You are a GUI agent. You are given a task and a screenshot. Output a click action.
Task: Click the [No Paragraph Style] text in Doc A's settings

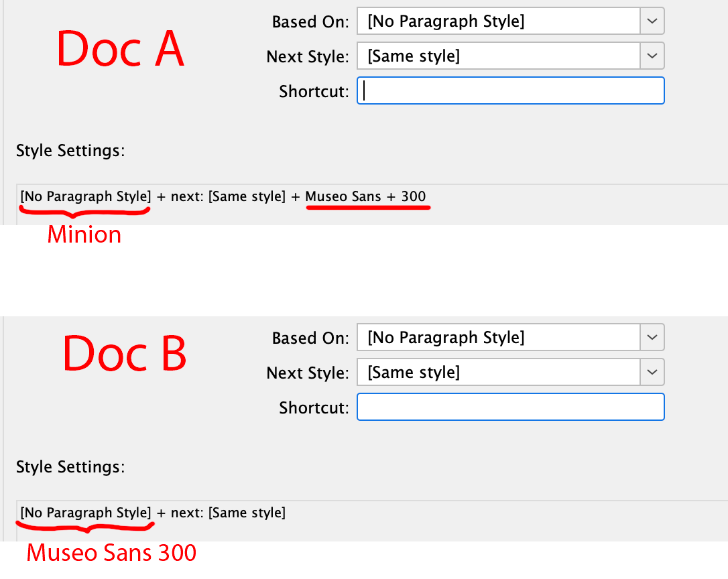pos(84,196)
